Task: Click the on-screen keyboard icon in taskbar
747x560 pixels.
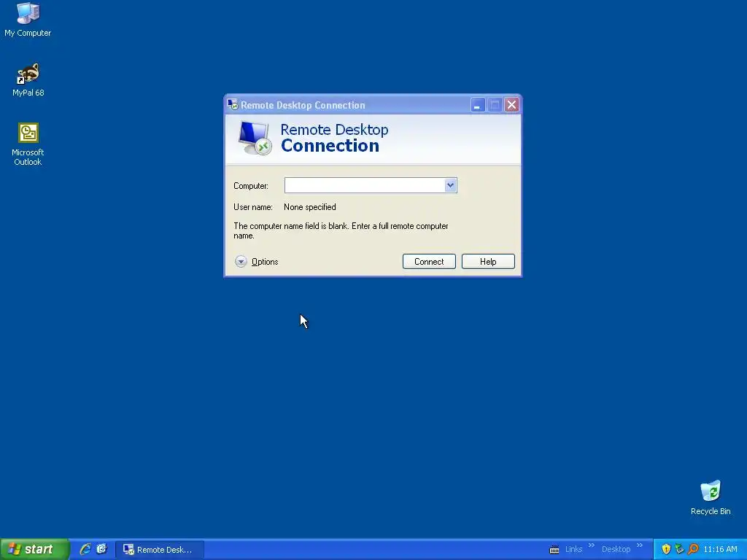Action: tap(554, 550)
